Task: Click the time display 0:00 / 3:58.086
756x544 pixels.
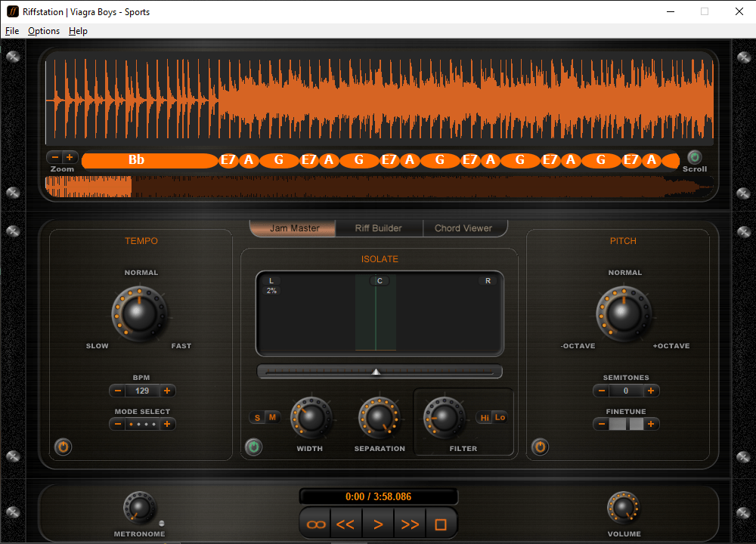Action: 379,497
